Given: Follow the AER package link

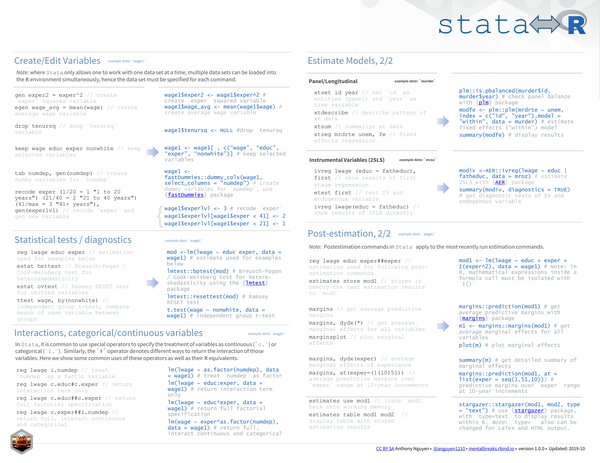Looking at the screenshot, I should point(500,183).
